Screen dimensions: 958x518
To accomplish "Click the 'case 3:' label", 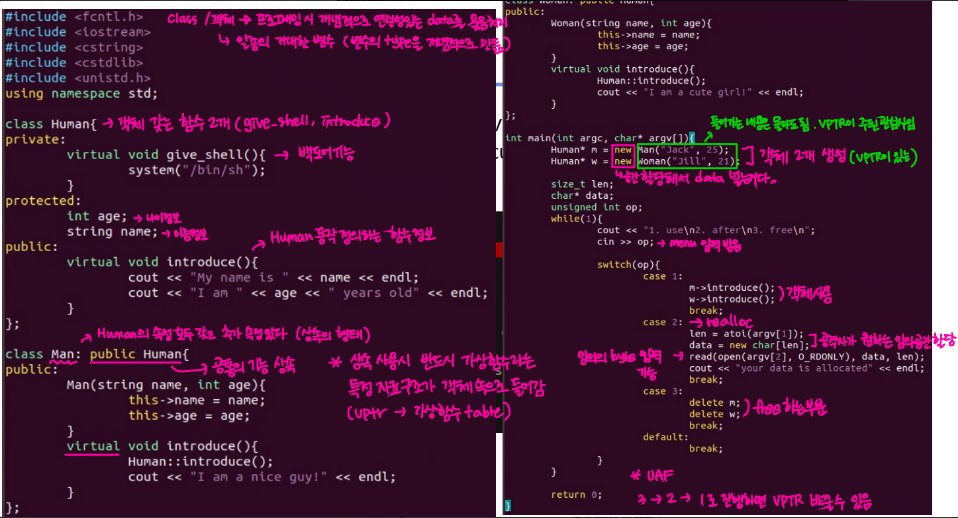I will coord(663,391).
